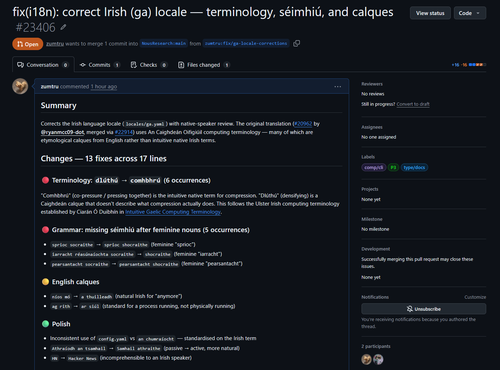The width and height of the screenshot is (500, 370).
Task: Click the P3 label
Action: 393,167
